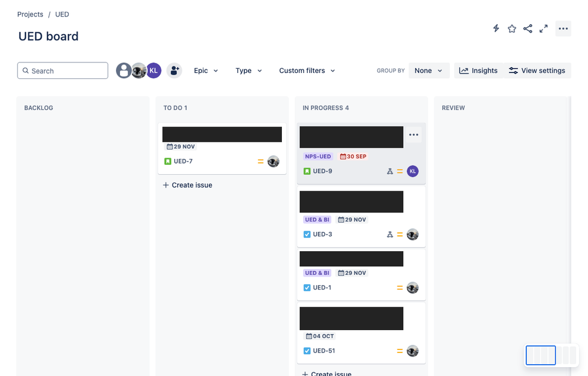Click the board minimap navigator
Viewport: 588px width, 376px height.
[552, 355]
